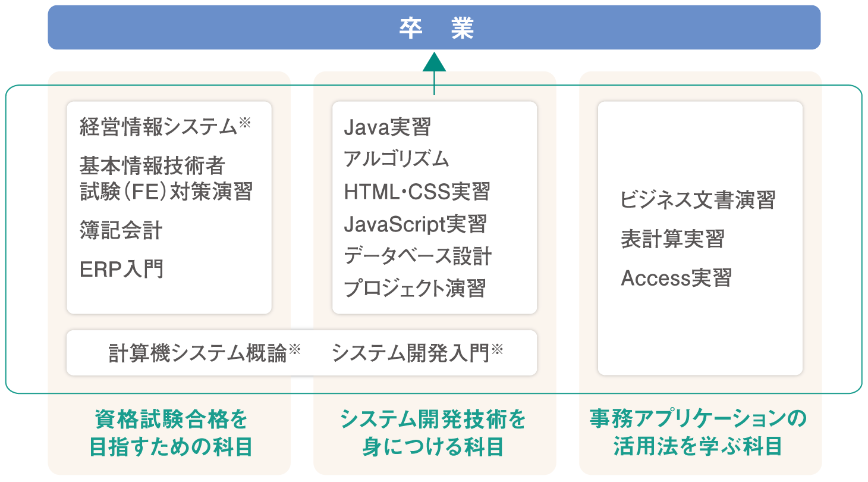Click the 事務アプリケーションの活用法を学ぶ科目 heading

[699, 433]
